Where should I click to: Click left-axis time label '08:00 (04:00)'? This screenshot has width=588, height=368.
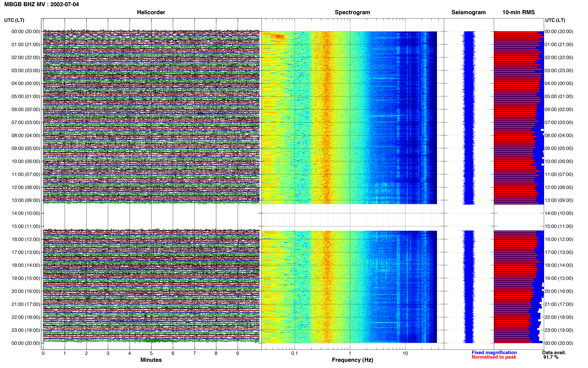click(x=26, y=135)
